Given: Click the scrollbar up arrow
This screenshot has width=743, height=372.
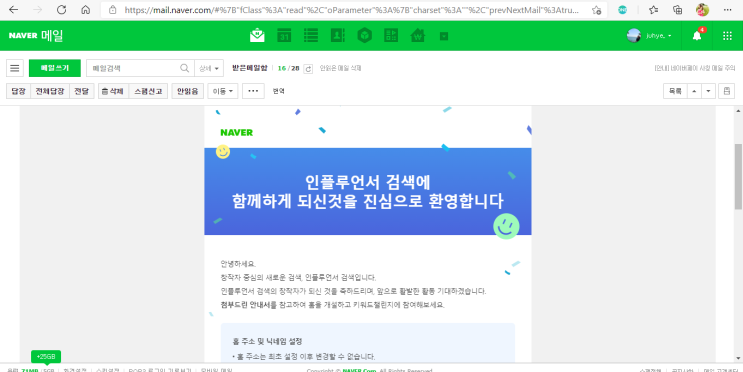Looking at the screenshot, I should (x=738, y=111).
